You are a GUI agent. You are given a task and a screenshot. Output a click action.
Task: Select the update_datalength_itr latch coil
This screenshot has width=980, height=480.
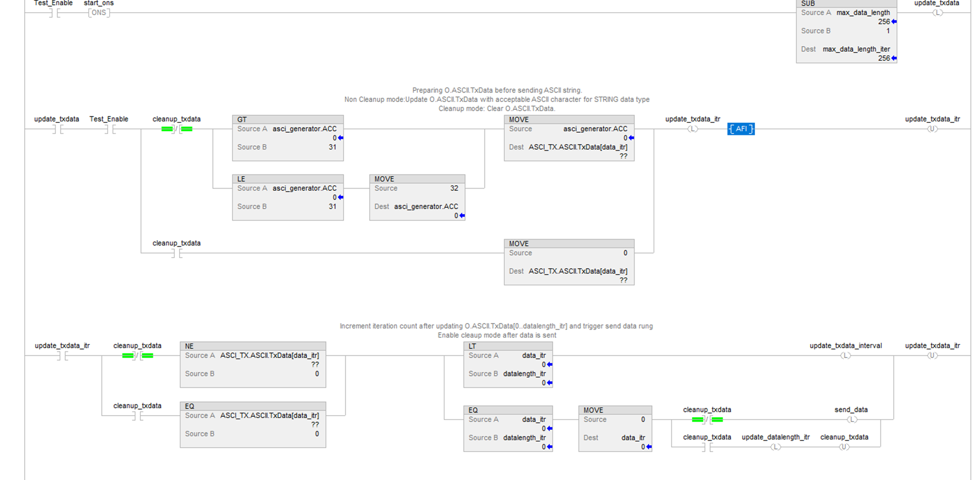click(x=775, y=447)
